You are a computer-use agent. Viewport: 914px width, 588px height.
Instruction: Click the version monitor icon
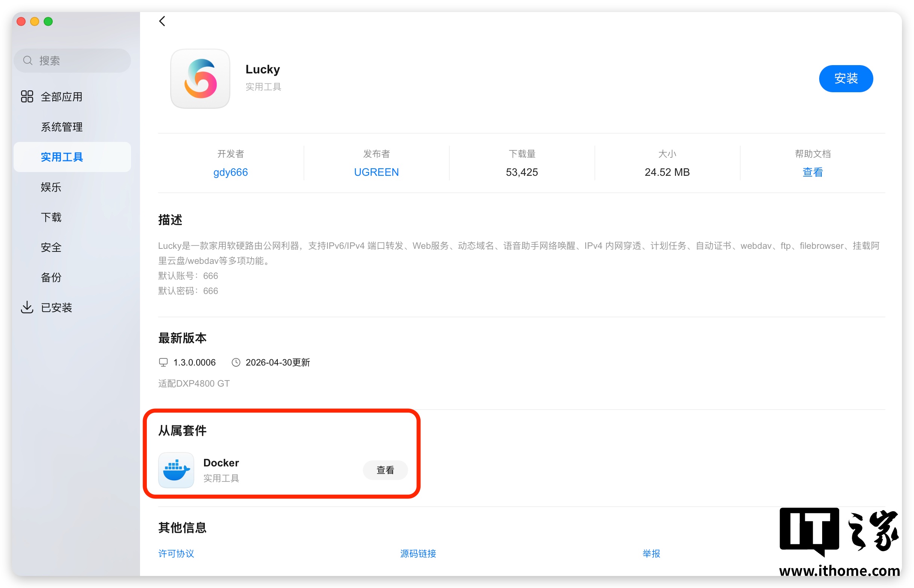coord(163,363)
